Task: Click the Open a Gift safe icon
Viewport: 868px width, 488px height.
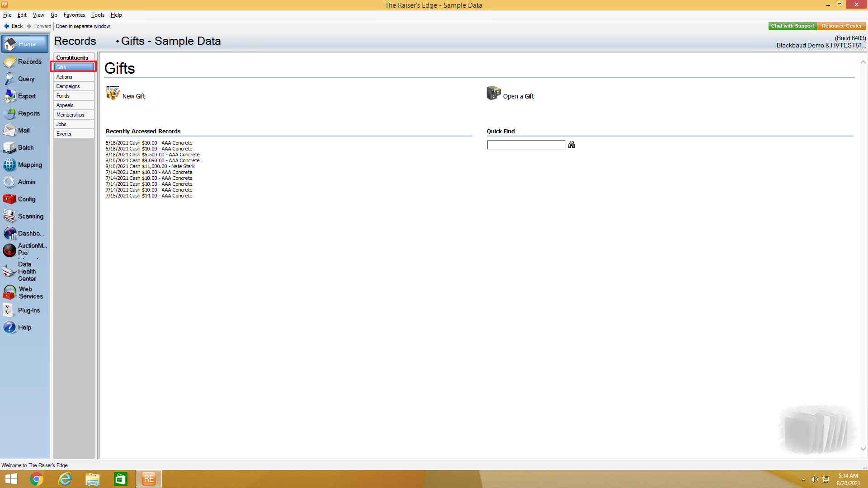Action: (x=493, y=93)
